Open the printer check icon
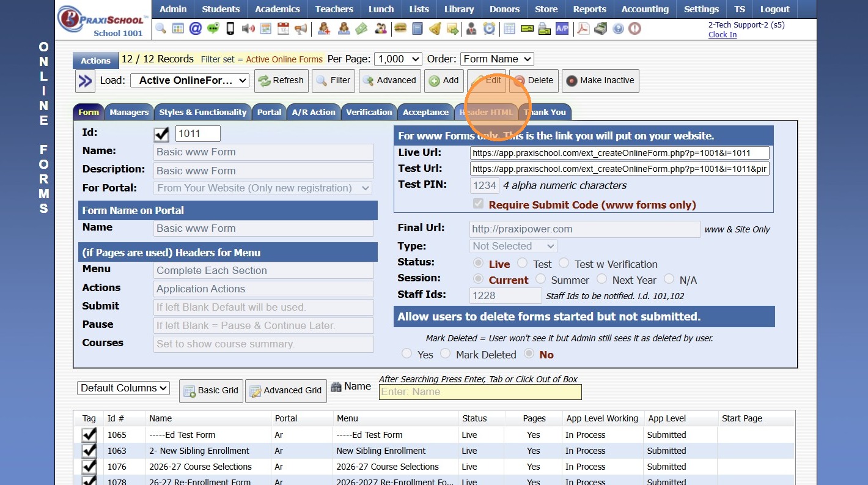 (x=545, y=28)
